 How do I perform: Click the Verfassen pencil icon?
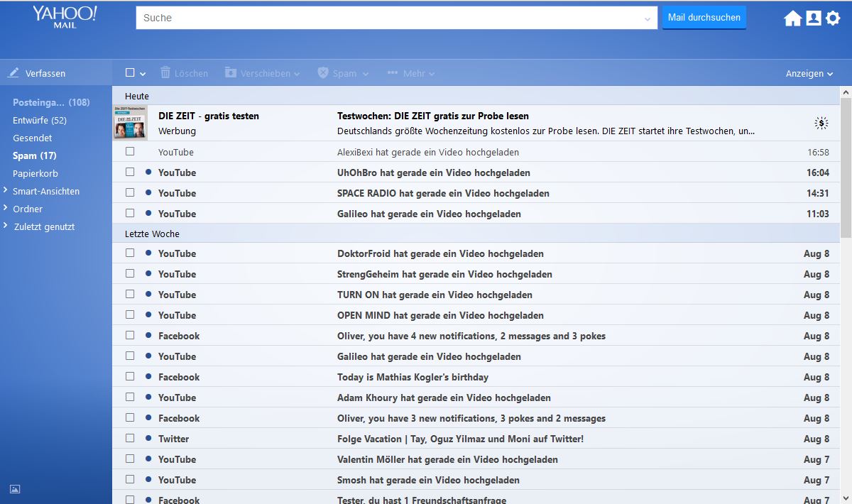(x=13, y=73)
